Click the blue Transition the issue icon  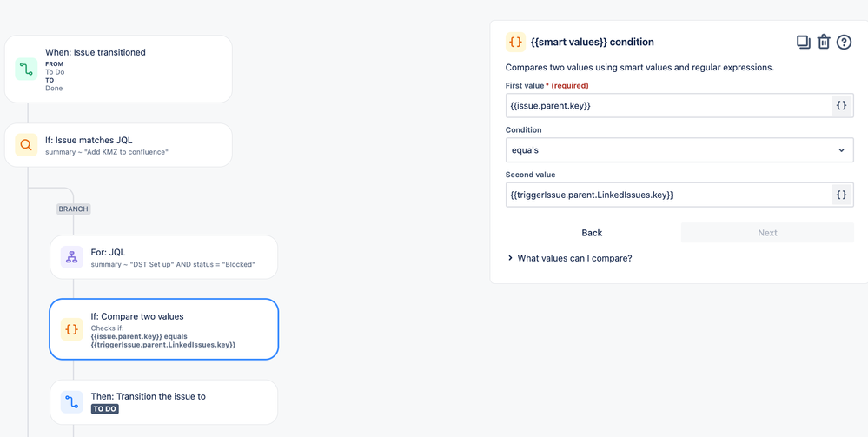72,402
